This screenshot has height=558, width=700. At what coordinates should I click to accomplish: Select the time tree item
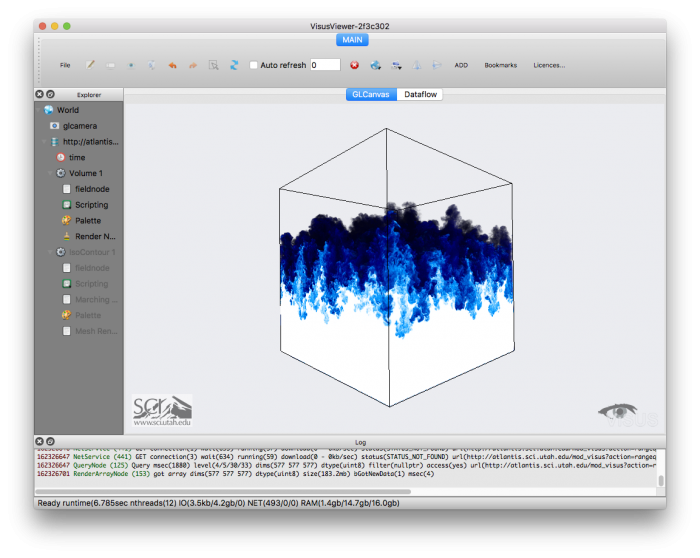coord(79,157)
